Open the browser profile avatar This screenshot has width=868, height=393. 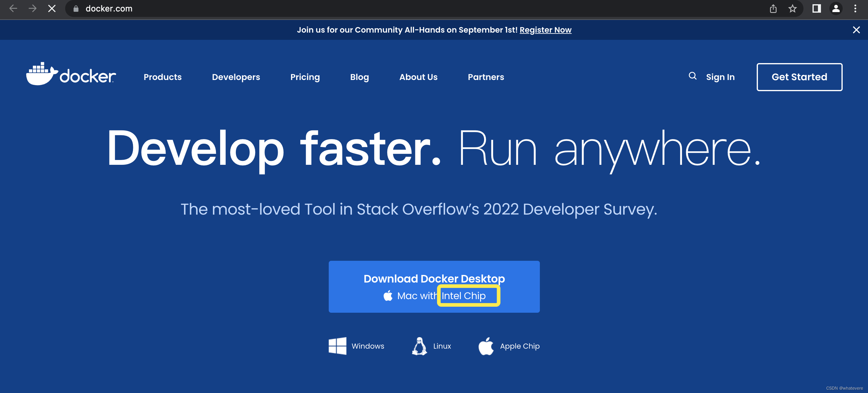pos(836,8)
